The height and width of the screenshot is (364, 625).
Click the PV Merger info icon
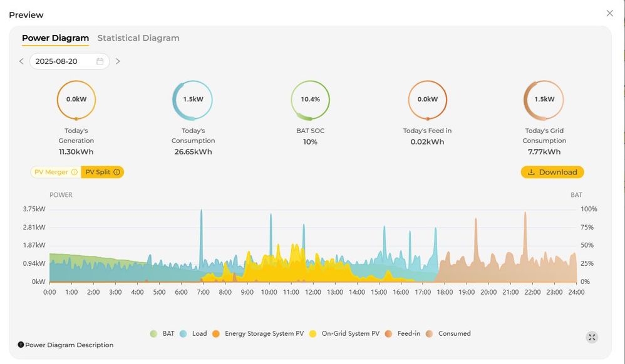pos(75,172)
